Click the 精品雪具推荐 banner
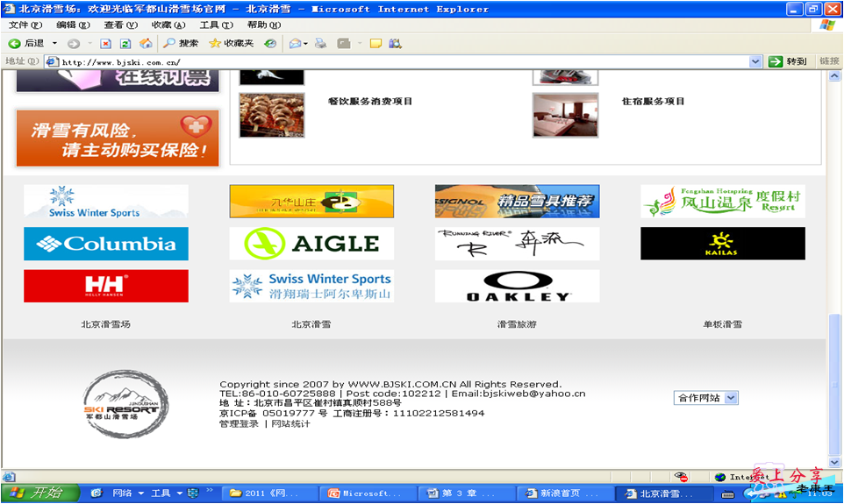 [518, 202]
